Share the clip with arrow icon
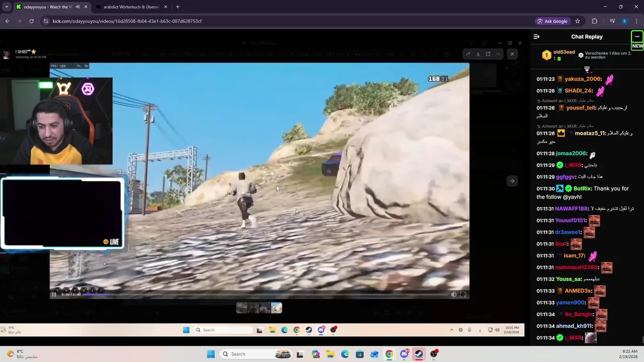Viewport: 644px width, 362px height. 468,54
